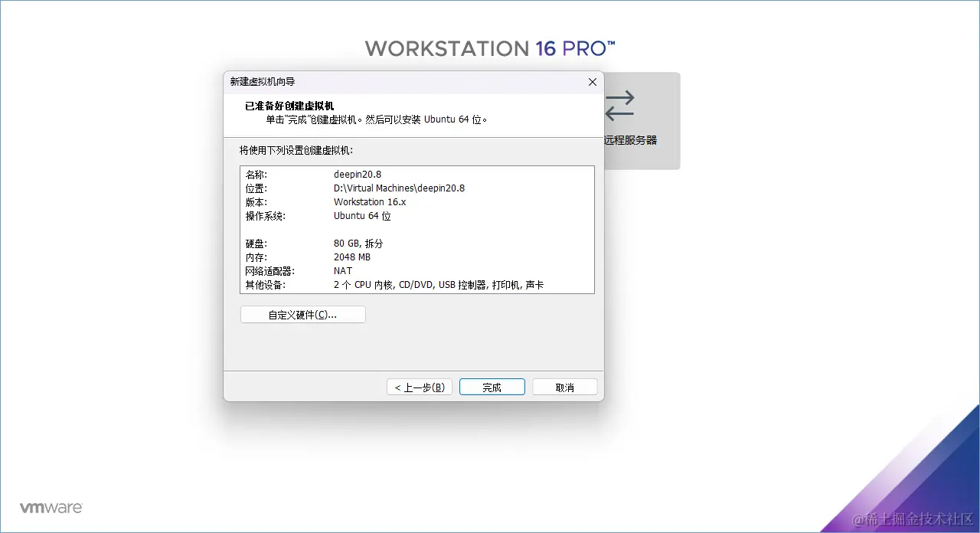Viewport: 980px width, 533px height.
Task: Click the 新建虚拟机向导 title bar text
Action: 262,82
